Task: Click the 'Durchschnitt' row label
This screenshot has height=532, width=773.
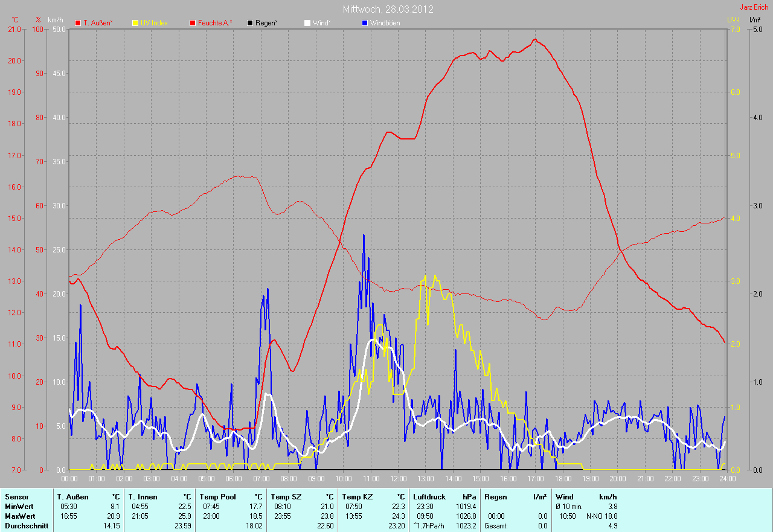Action: pyautogui.click(x=26, y=526)
